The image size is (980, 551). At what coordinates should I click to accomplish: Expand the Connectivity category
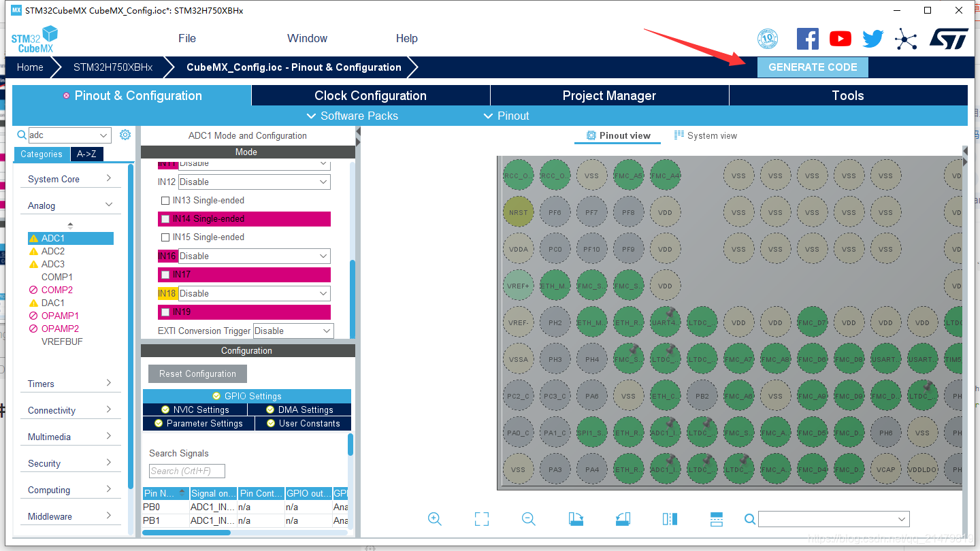[70, 410]
